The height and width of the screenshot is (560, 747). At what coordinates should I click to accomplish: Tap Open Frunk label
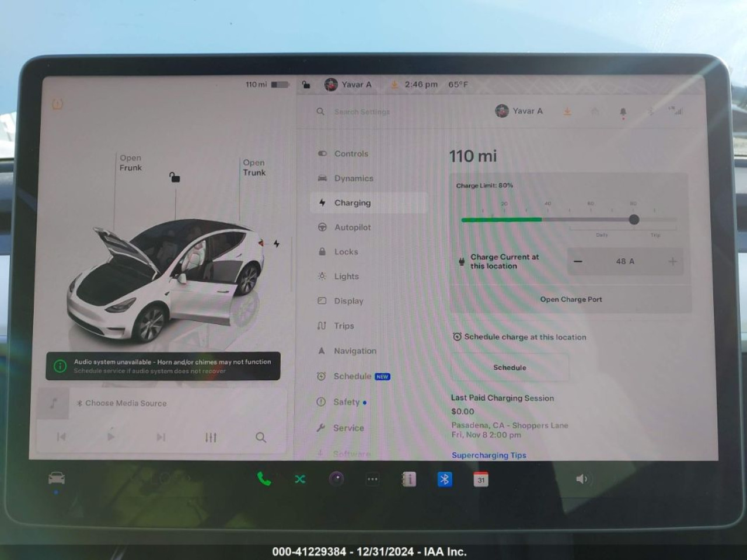(131, 163)
